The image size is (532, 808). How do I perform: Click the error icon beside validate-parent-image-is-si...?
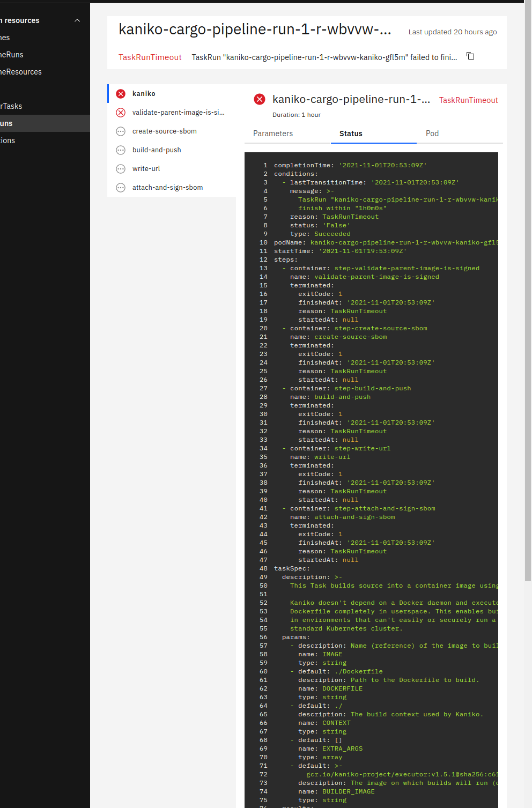120,112
